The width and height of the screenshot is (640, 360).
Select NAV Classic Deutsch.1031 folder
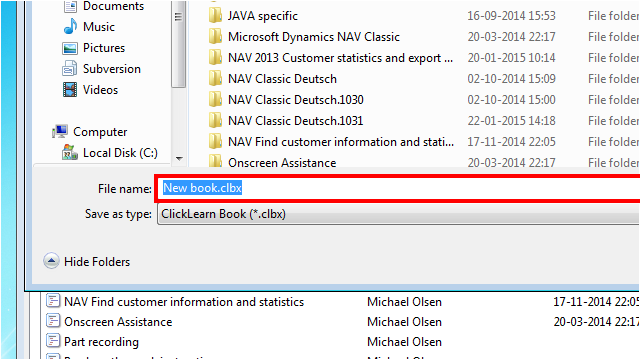click(x=286, y=121)
